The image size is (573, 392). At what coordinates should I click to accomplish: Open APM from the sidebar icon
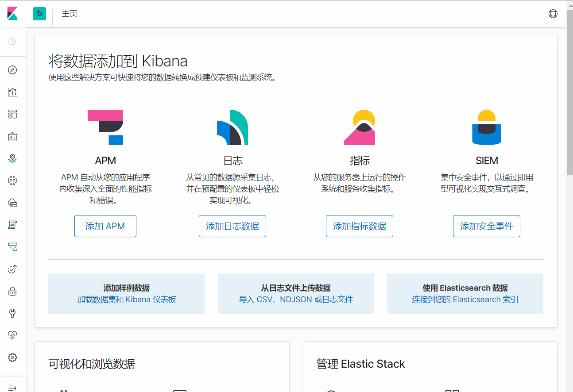click(12, 247)
